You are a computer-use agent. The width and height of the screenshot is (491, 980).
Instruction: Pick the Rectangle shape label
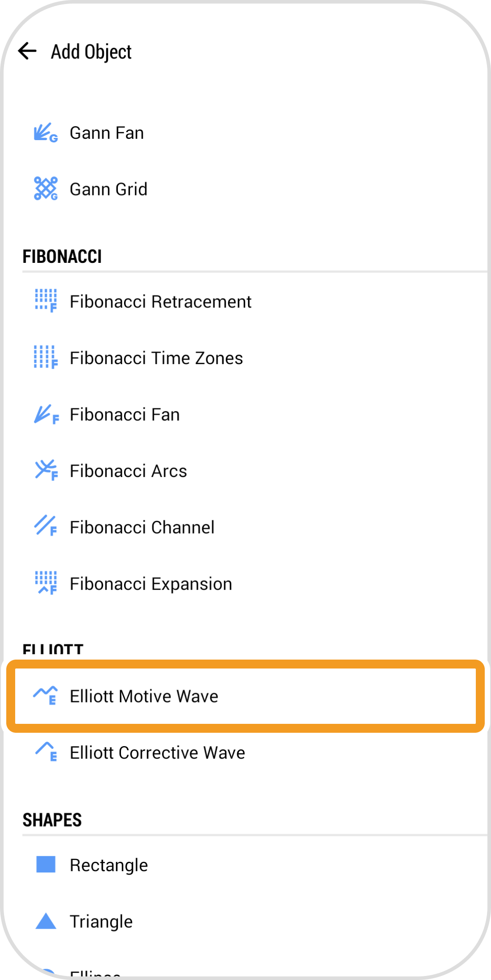108,865
